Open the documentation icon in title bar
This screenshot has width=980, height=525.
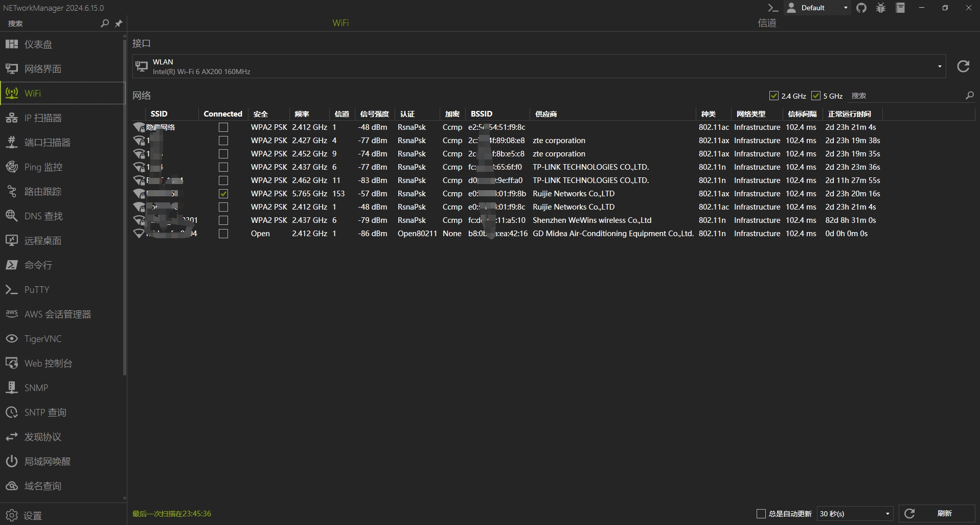coord(900,8)
